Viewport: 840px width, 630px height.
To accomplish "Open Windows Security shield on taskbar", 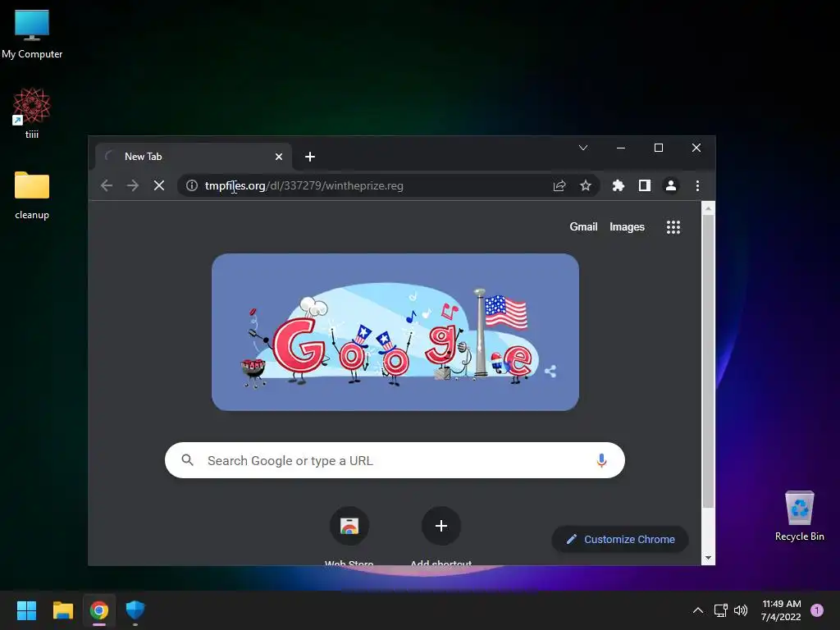I will click(135, 610).
